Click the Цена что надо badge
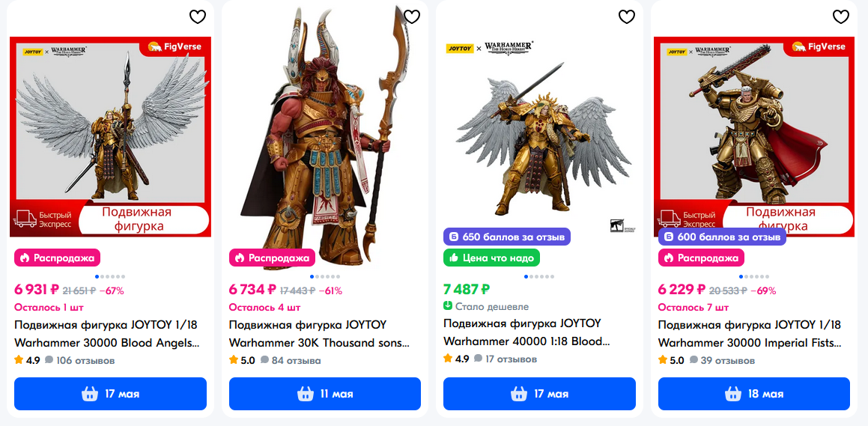 [x=491, y=258]
